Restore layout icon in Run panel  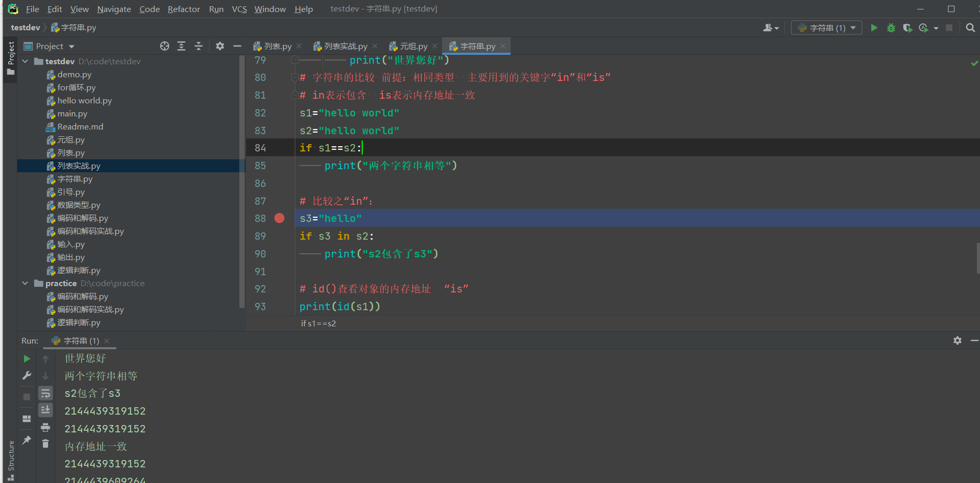click(27, 419)
